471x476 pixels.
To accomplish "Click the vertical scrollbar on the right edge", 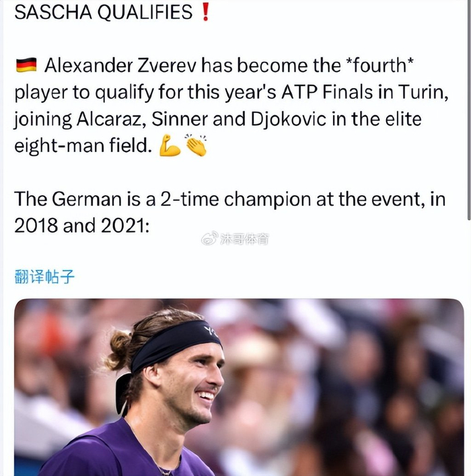I will coord(468,108).
